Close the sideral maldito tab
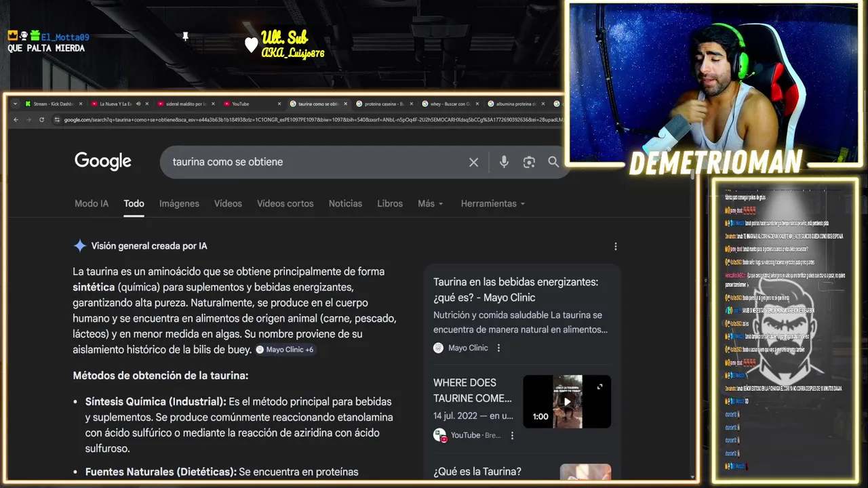Screen dimensions: 868x488 (x=213, y=104)
